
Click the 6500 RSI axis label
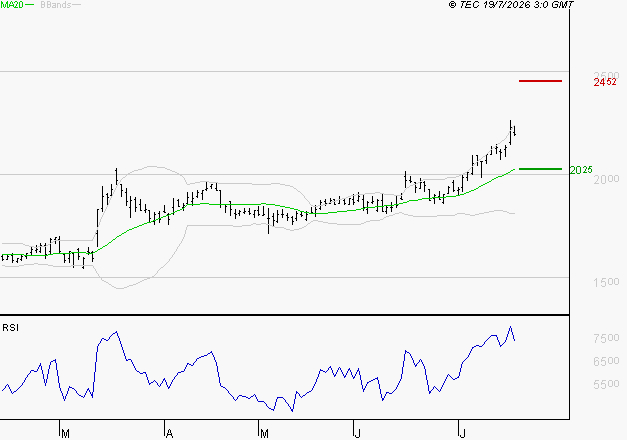[606, 361]
